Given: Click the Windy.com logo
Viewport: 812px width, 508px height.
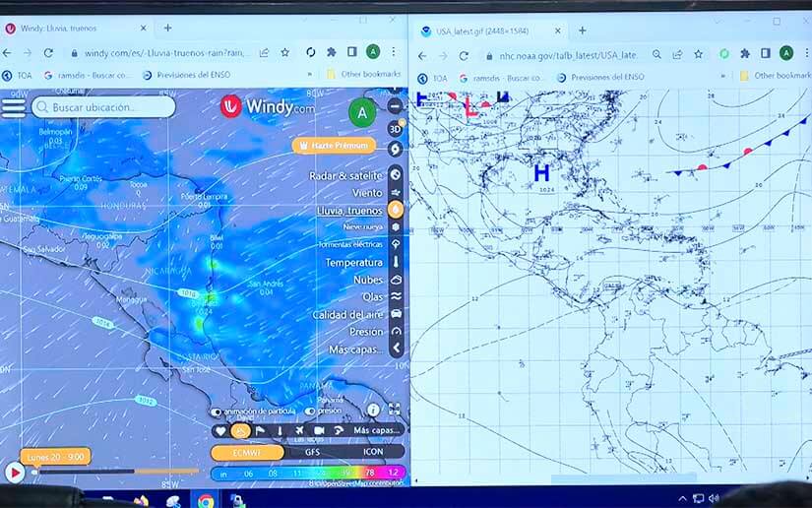Looking at the screenshot, I should [268, 106].
